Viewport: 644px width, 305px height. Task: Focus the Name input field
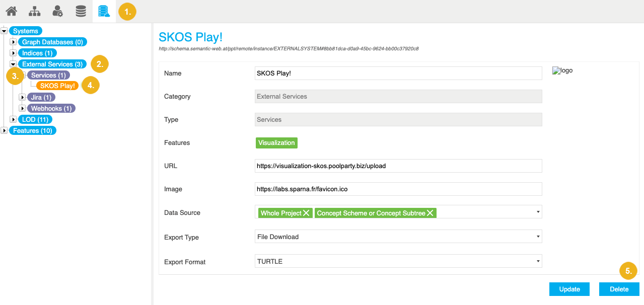(399, 73)
